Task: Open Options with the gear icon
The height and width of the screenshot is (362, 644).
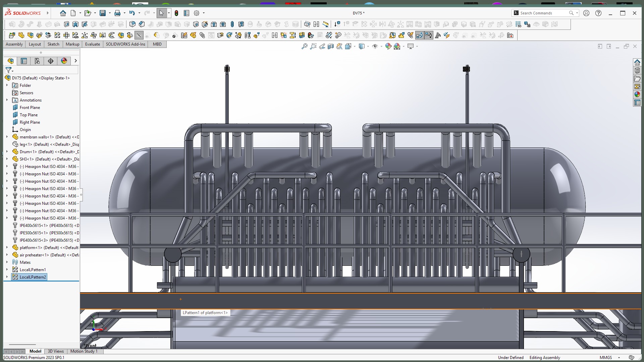Action: coord(197,13)
